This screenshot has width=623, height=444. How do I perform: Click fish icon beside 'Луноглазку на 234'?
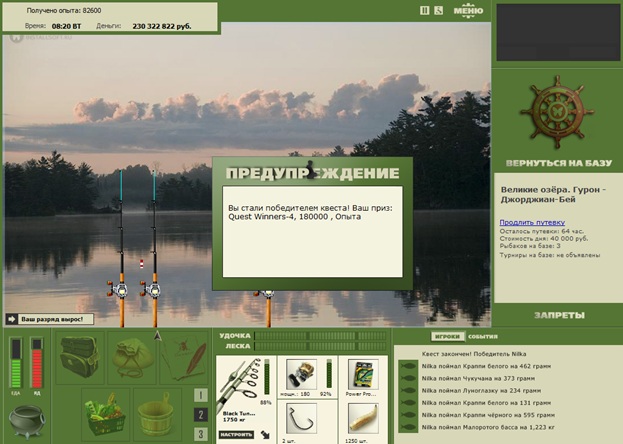(408, 390)
